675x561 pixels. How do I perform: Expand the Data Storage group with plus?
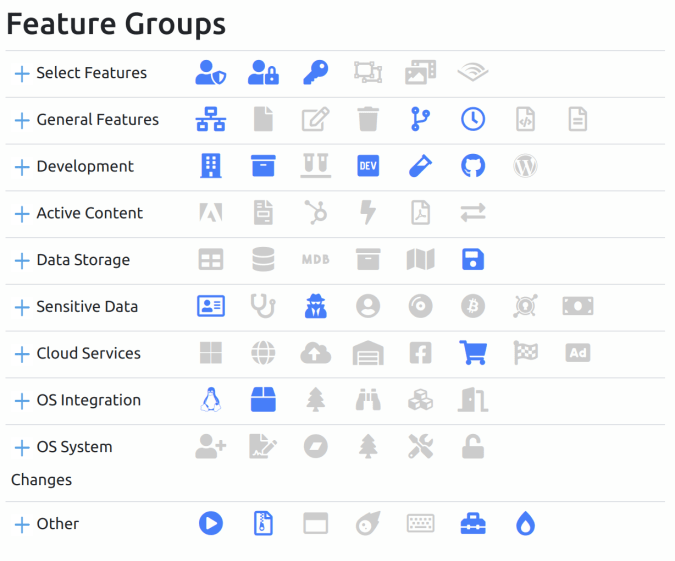[x=22, y=260]
